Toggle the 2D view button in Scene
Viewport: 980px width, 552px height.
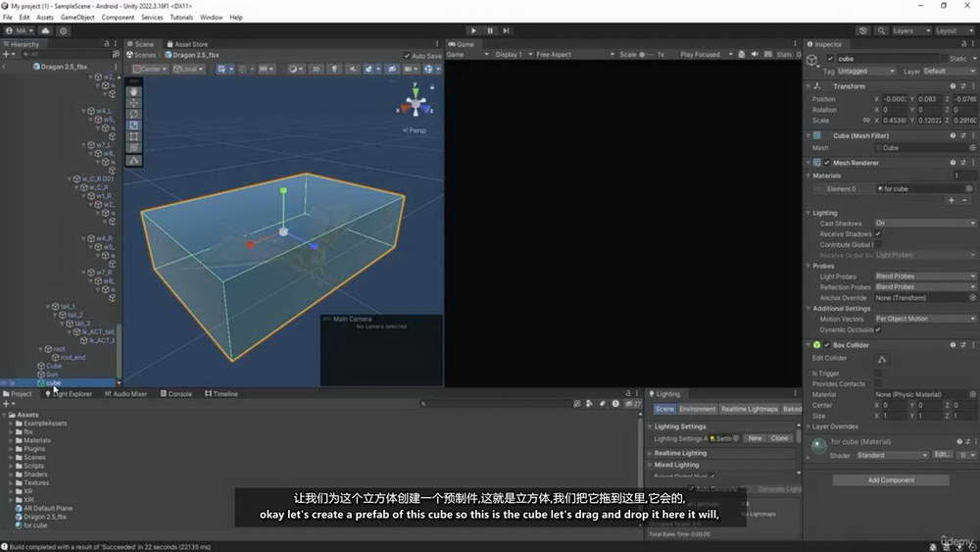coord(316,69)
